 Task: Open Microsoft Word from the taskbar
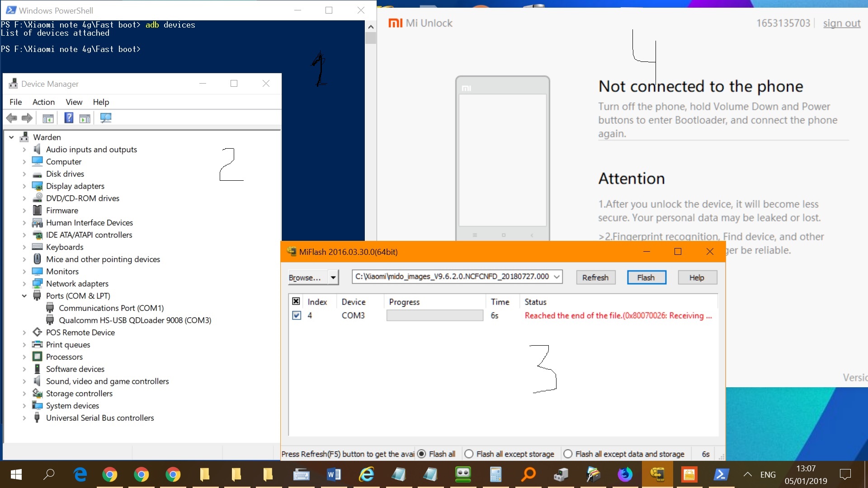(x=334, y=474)
